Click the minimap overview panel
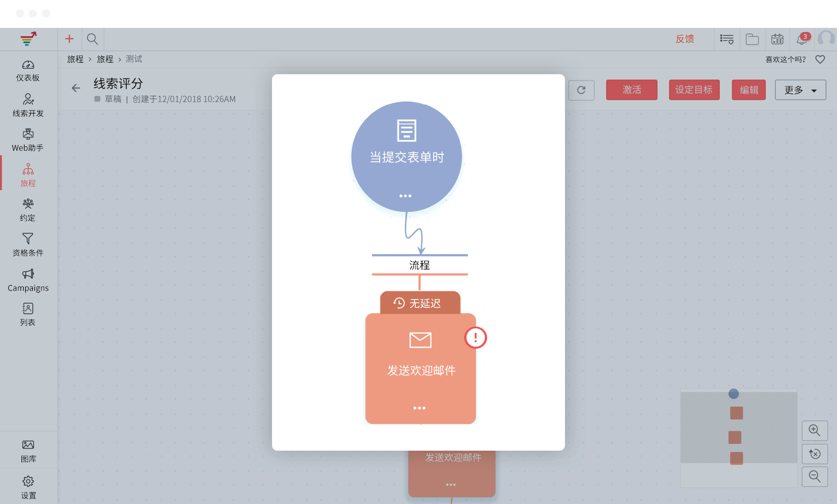This screenshot has height=504, width=837. point(738,438)
